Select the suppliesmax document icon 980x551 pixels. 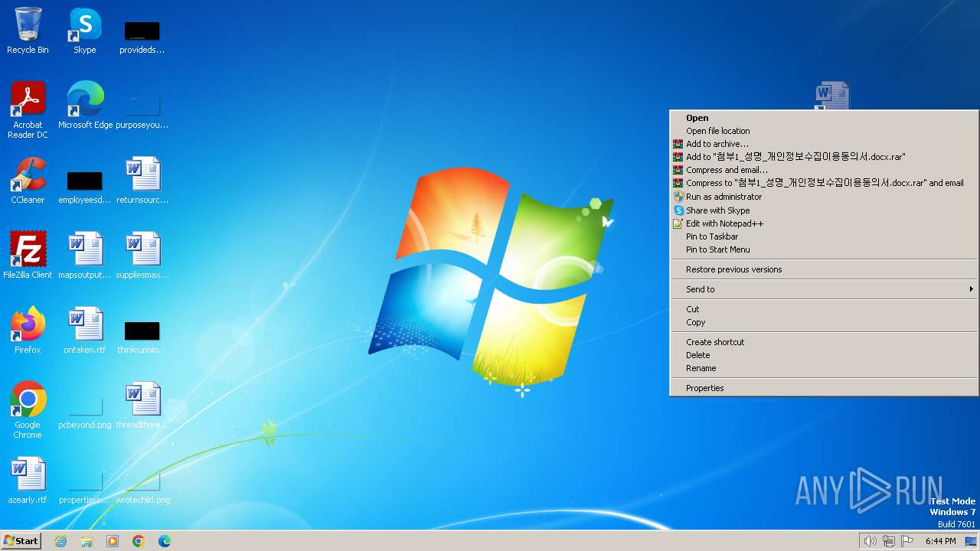(142, 256)
